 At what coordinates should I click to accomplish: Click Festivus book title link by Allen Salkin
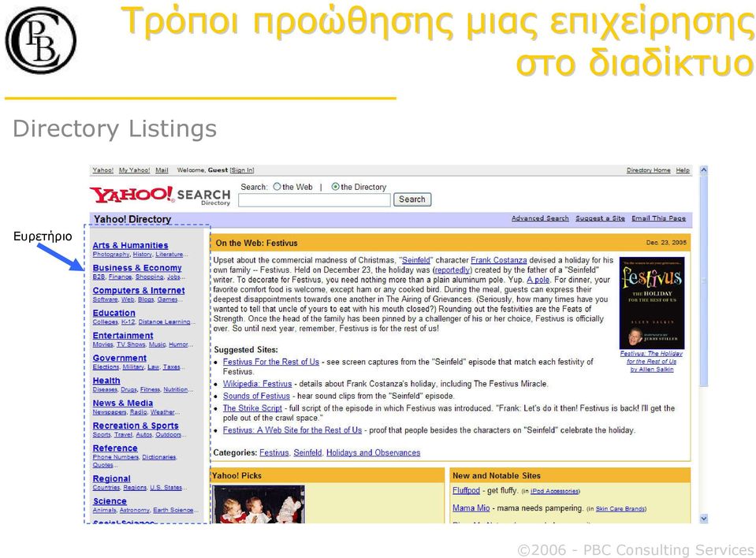click(x=651, y=362)
